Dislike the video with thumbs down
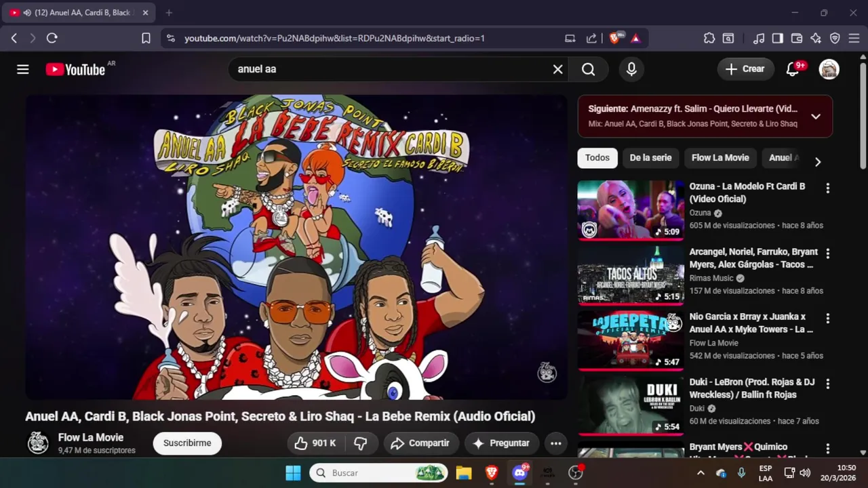 tap(361, 443)
